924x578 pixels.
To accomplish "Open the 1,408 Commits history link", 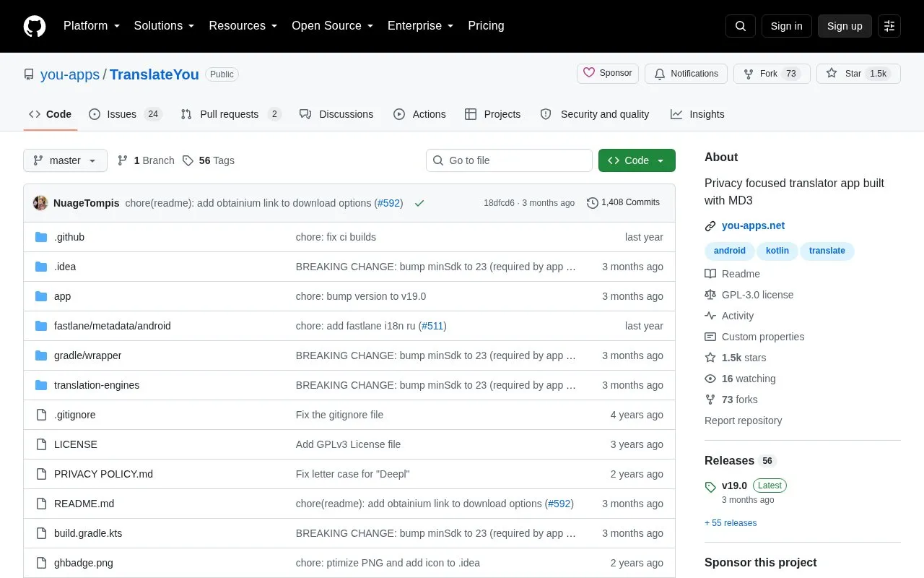I will click(624, 202).
